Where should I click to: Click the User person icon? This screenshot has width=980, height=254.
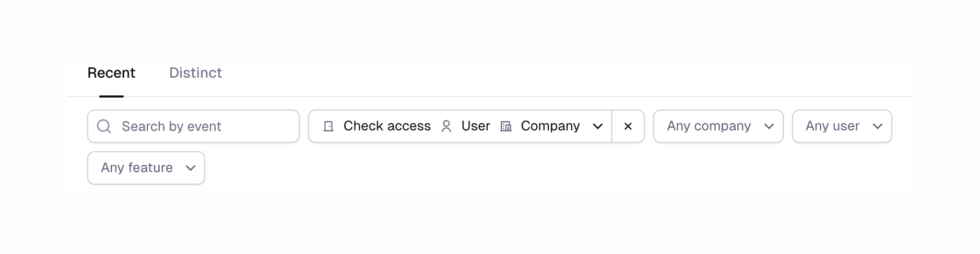[x=446, y=126]
